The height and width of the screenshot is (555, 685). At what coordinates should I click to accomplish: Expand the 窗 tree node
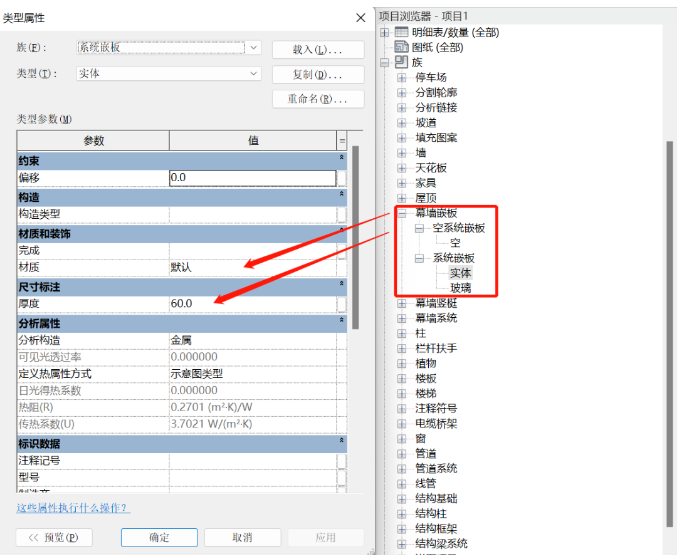pos(401,439)
